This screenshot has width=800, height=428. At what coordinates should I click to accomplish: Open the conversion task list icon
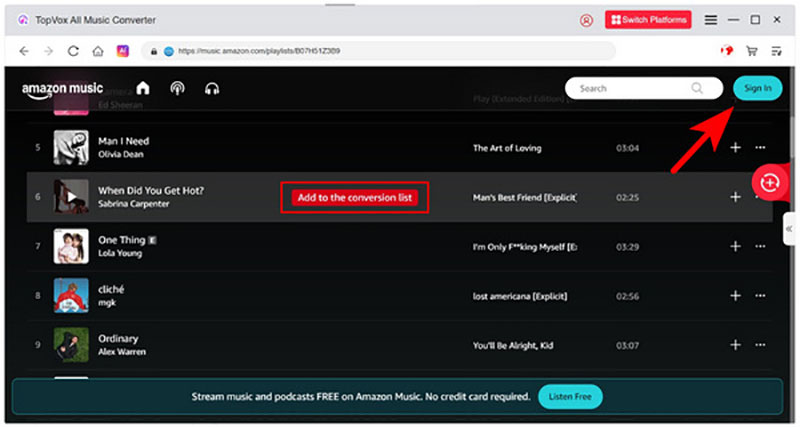point(777,51)
